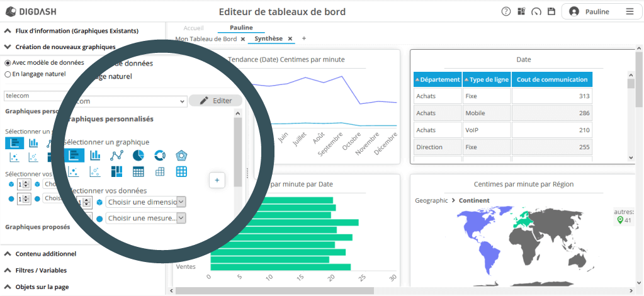This screenshot has height=296, width=644.
Task: Select the treemap graph type
Action: [x=117, y=171]
